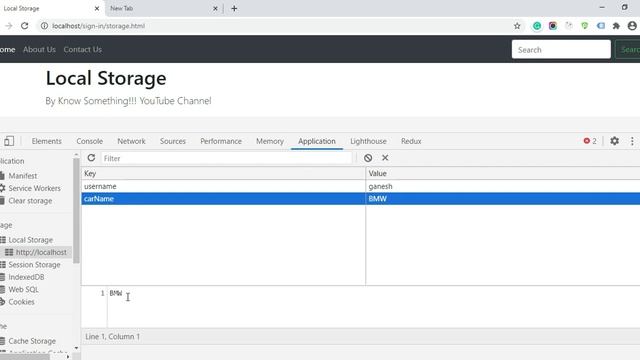Select Service Workers in the sidebar
The width and height of the screenshot is (640, 360).
tap(34, 188)
